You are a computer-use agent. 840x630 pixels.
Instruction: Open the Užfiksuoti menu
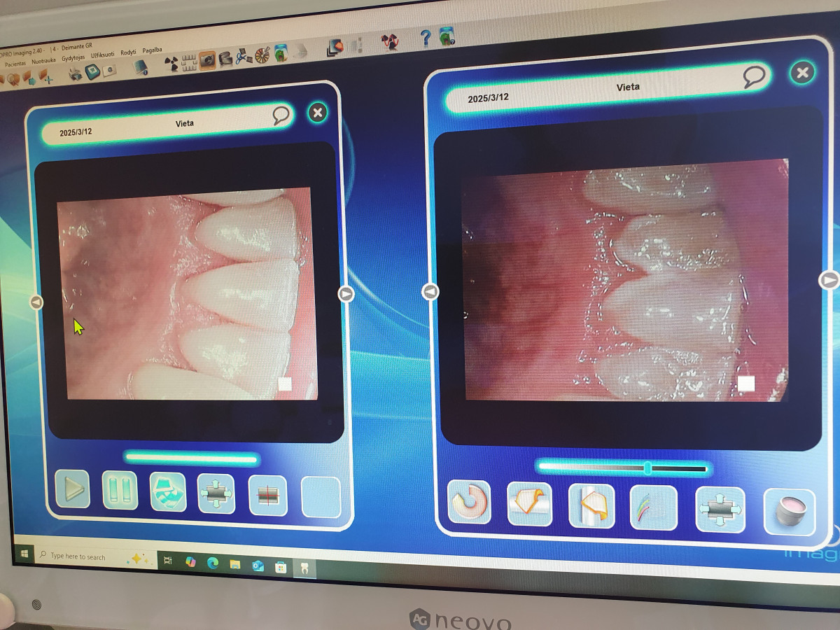coord(103,55)
